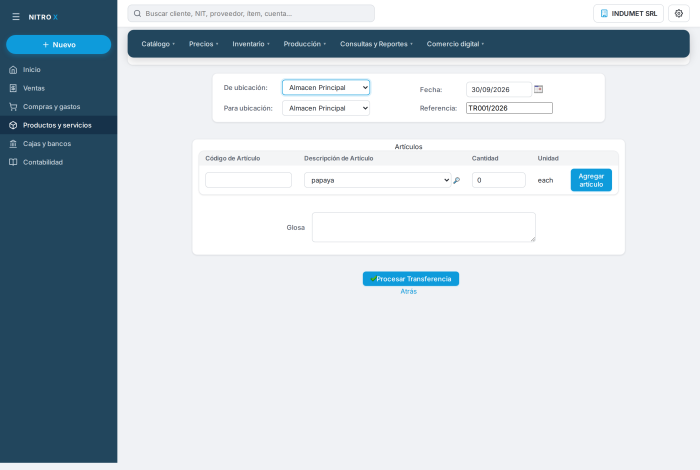
Task: Open Cajas y bancos in sidebar
Action: (58, 144)
